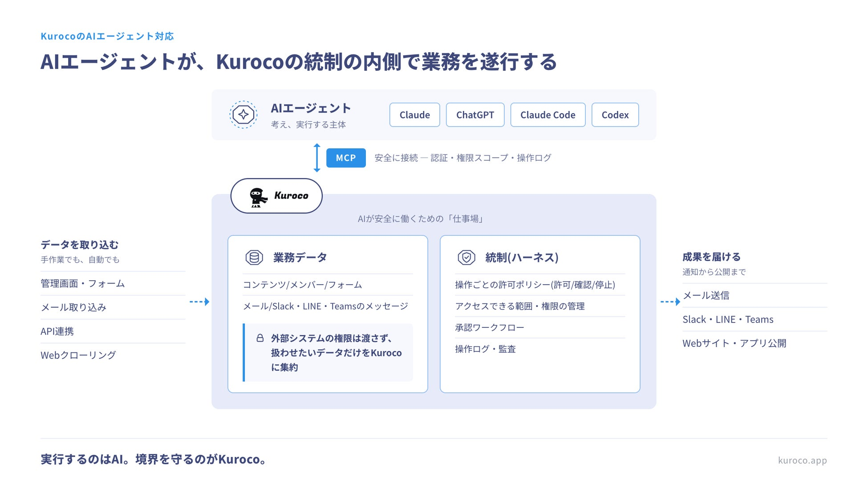868x486 pixels.
Task: Click the row 承認ワークフロー
Action: [540, 327]
